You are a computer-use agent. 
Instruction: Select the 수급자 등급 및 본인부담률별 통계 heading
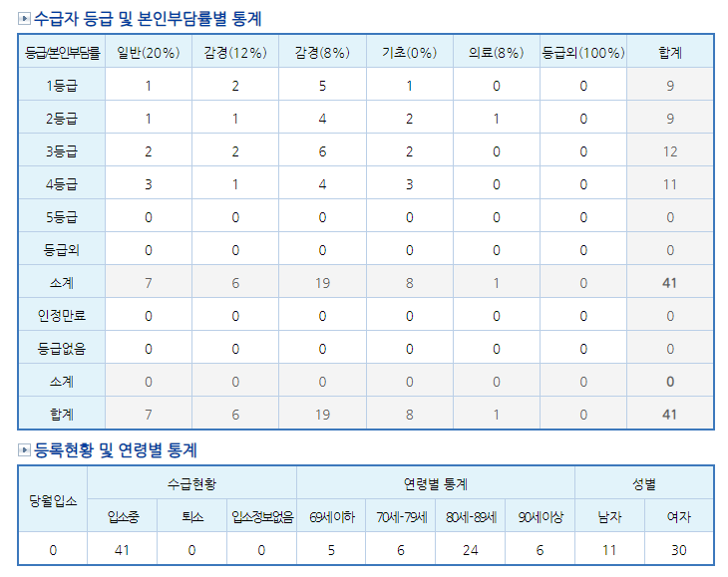148,19
